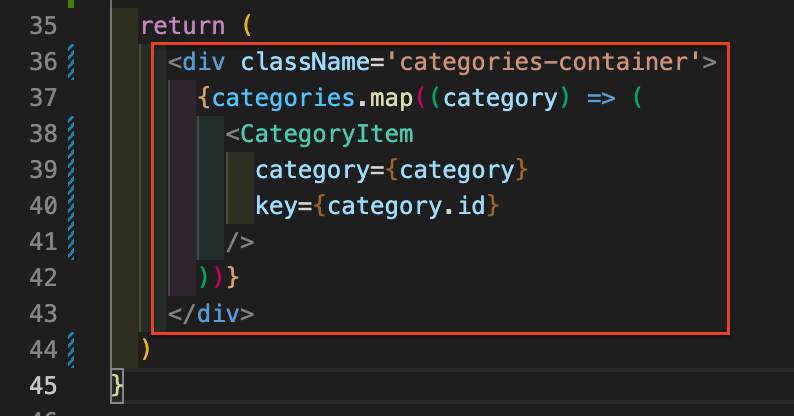Click the 'map' method call

[x=391, y=98]
